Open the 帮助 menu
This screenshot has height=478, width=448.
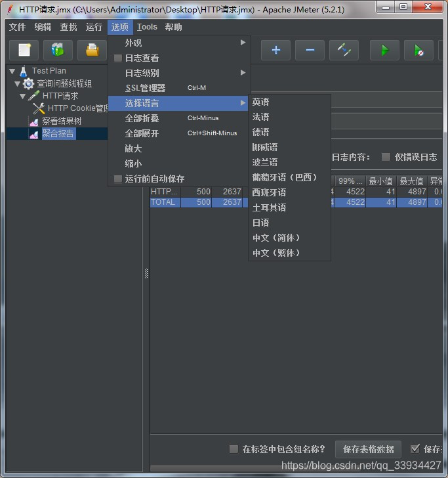click(x=174, y=27)
